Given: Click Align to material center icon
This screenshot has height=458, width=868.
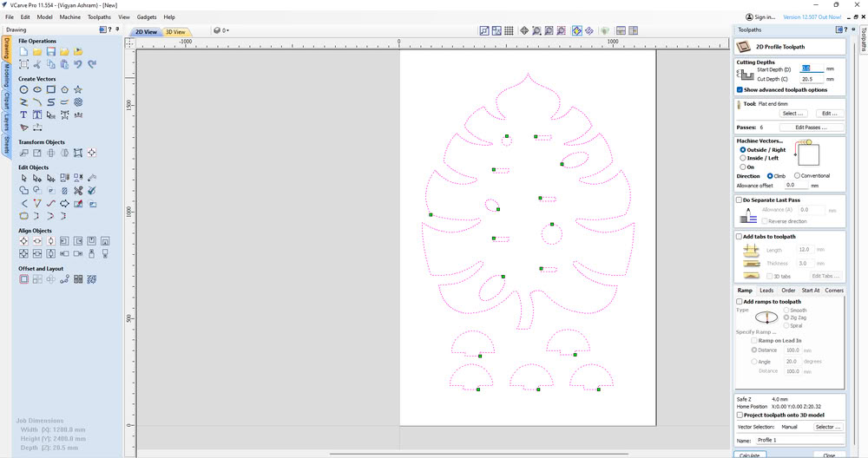Looking at the screenshot, I should coord(23,240).
